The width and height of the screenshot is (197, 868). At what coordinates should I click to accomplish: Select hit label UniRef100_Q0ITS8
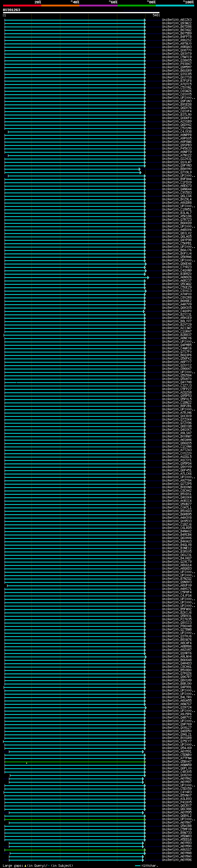coord(177,78)
